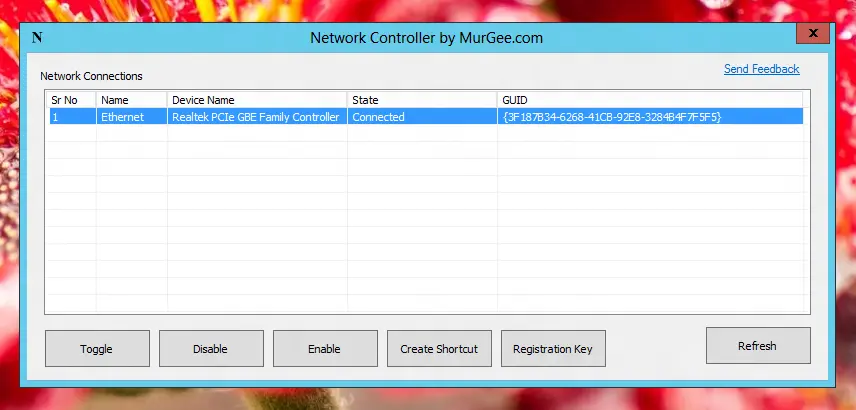Sort by the Sr No column header
This screenshot has height=410, width=856.
coord(72,100)
